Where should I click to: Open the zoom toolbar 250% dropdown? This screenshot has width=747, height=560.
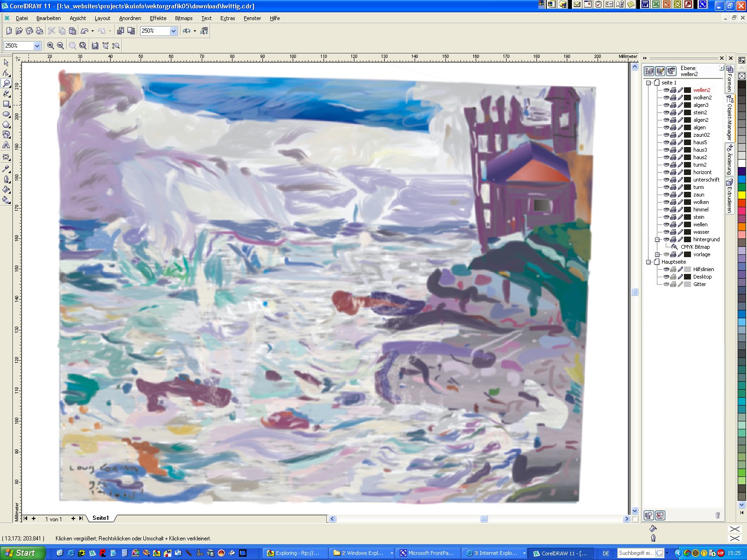click(x=37, y=46)
